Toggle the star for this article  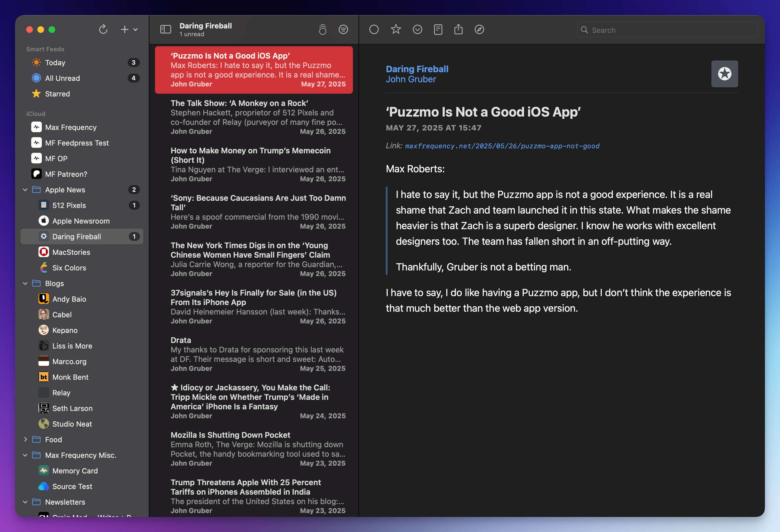(396, 30)
